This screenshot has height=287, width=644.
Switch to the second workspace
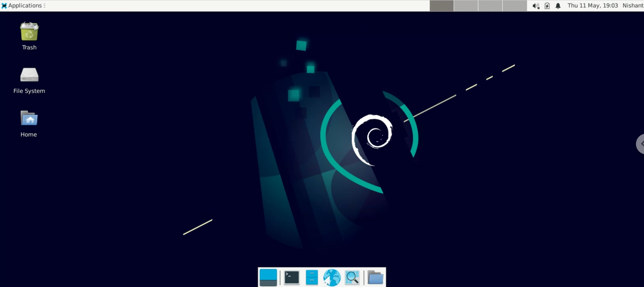point(466,6)
